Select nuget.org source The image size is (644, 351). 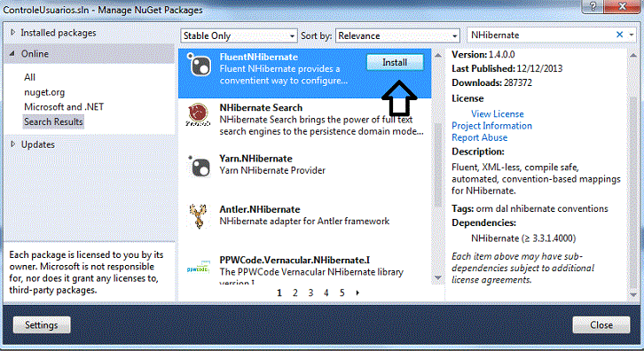click(44, 92)
